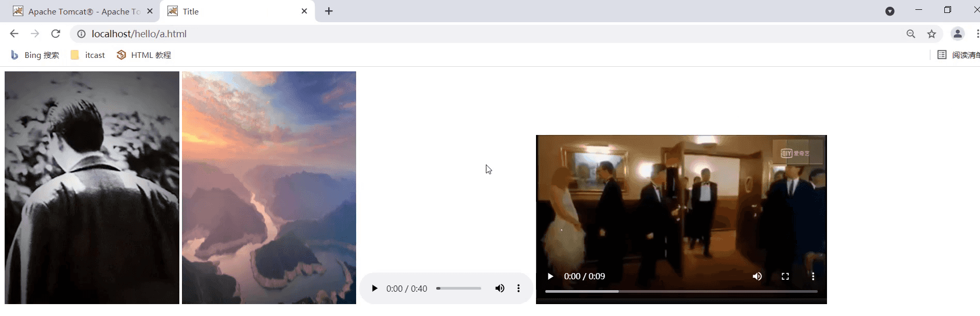Image resolution: width=980 pixels, height=316 pixels.
Task: Click the video progress bar
Action: pos(681,292)
